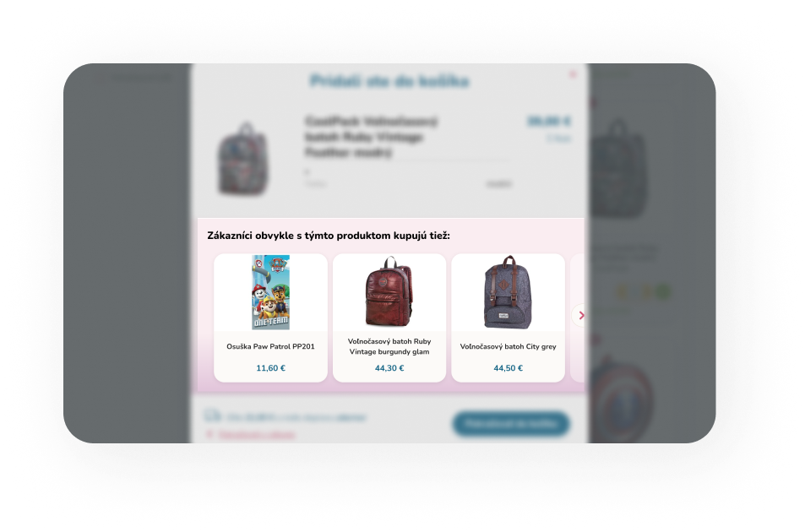Open Voľnočasový batoh Ruby Vintage burgundy glam
This screenshot has width=805, height=532.
pos(389,346)
